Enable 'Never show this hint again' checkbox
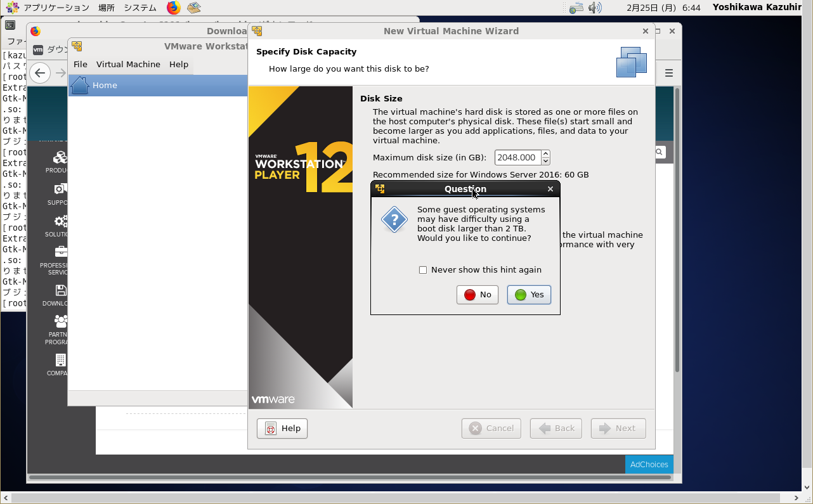 423,270
